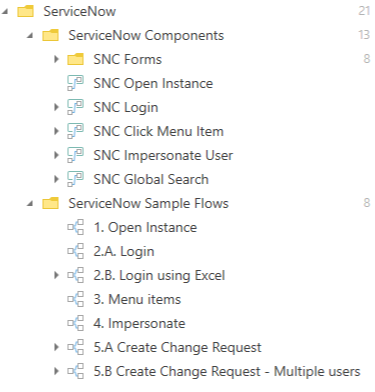Click the 2.A. Login flow icon
This screenshot has height=392, width=375.
tap(76, 251)
